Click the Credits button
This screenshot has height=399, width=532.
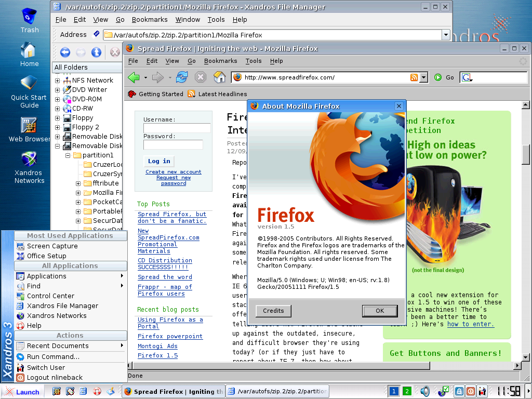273,311
